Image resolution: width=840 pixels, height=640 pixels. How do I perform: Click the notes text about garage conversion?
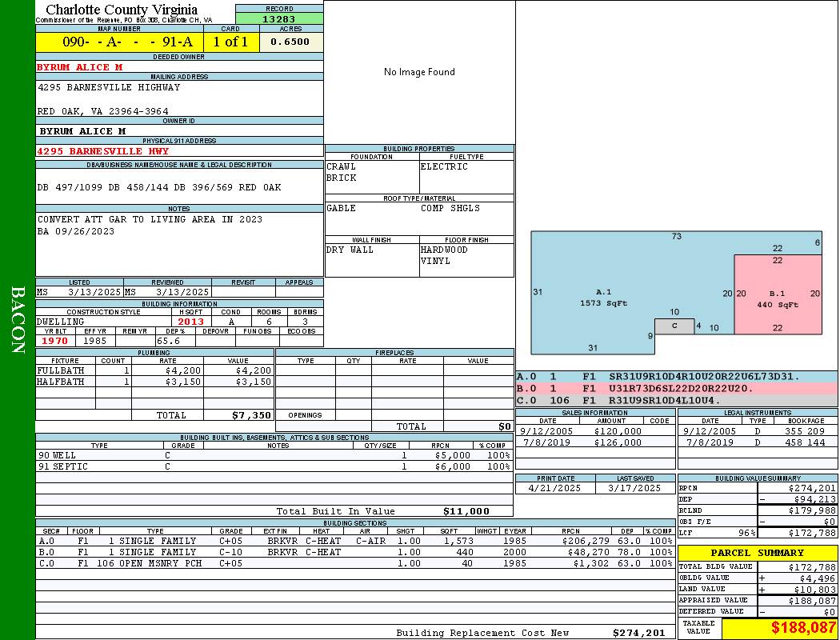[x=150, y=219]
